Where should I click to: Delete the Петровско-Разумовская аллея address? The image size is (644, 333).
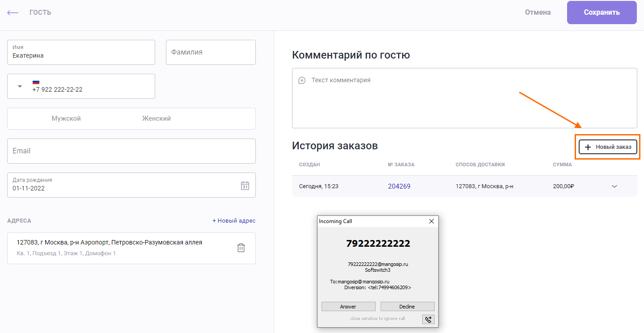point(241,248)
